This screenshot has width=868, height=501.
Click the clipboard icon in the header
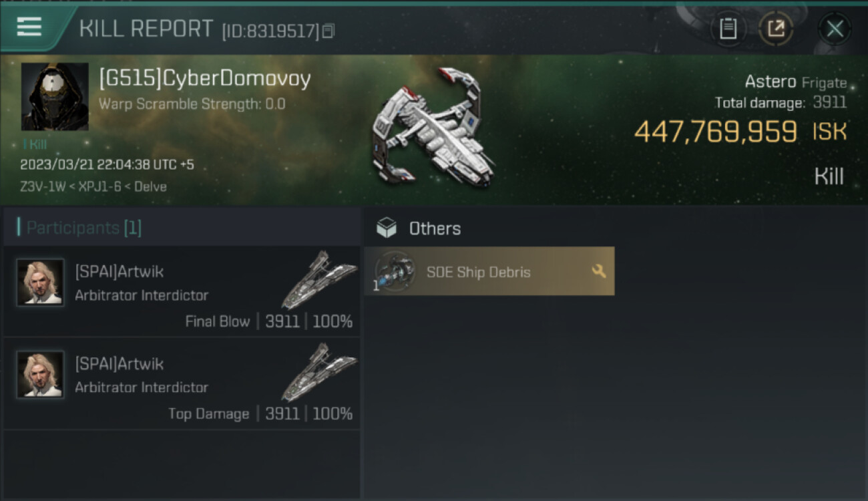pos(728,28)
